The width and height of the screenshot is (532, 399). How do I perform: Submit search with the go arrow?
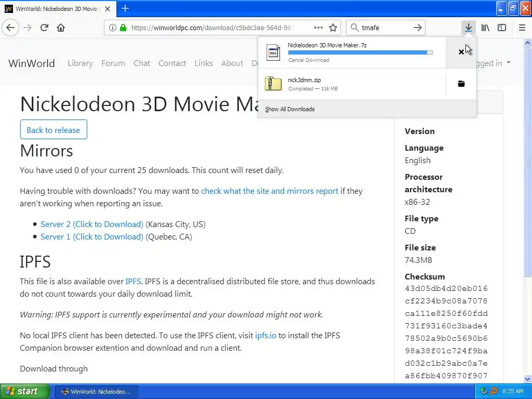pos(418,28)
